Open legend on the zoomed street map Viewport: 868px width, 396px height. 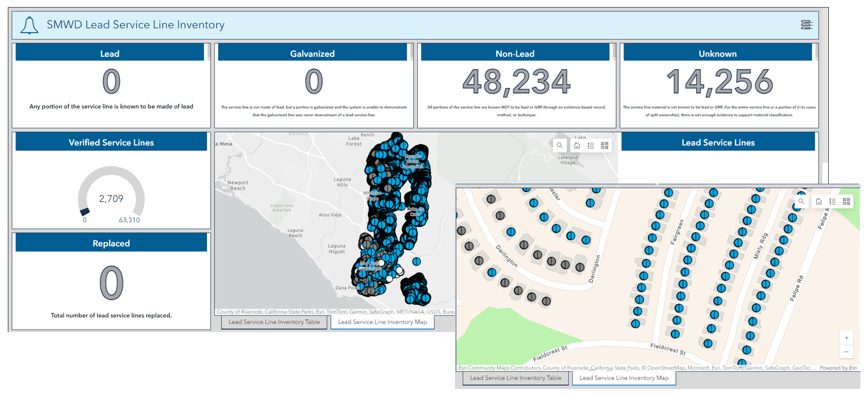coord(833,201)
